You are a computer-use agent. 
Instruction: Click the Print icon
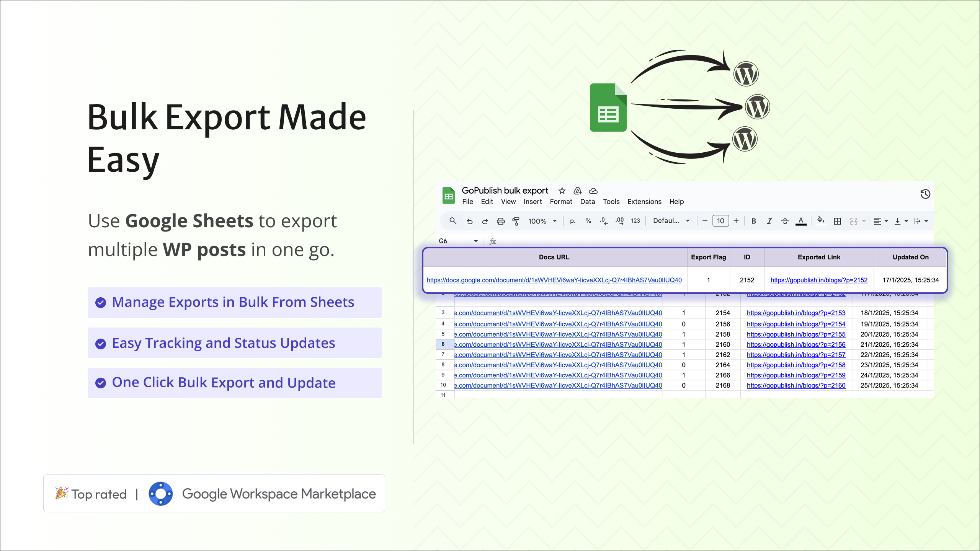[x=501, y=221]
